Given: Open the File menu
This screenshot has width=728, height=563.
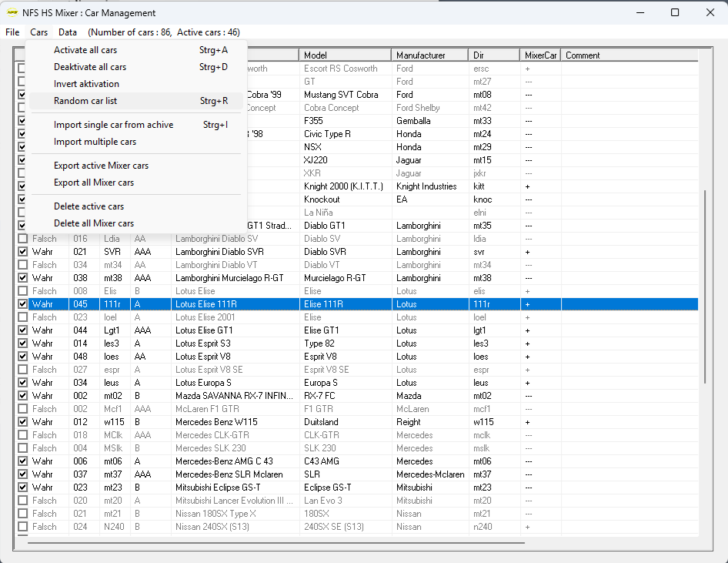Looking at the screenshot, I should [x=12, y=32].
